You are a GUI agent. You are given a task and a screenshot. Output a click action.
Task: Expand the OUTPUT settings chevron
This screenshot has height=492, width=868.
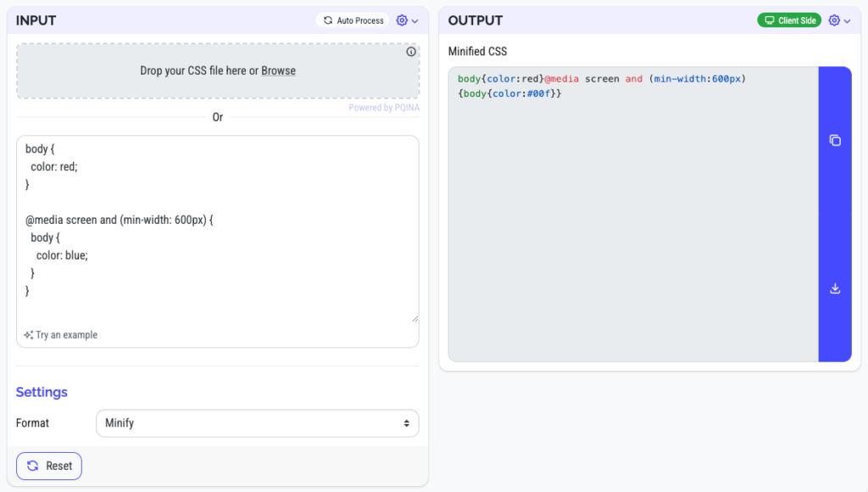click(848, 21)
